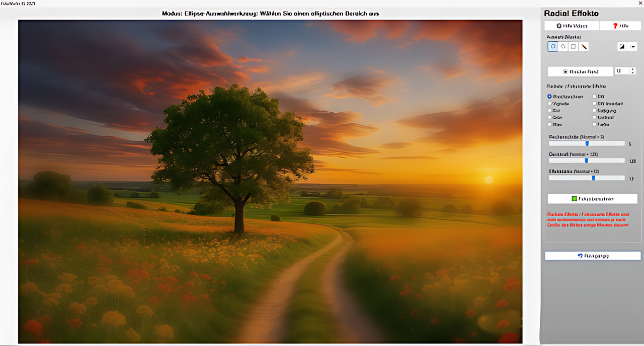Select the Blau effect option
The width and height of the screenshot is (644, 346).
pyautogui.click(x=555, y=124)
